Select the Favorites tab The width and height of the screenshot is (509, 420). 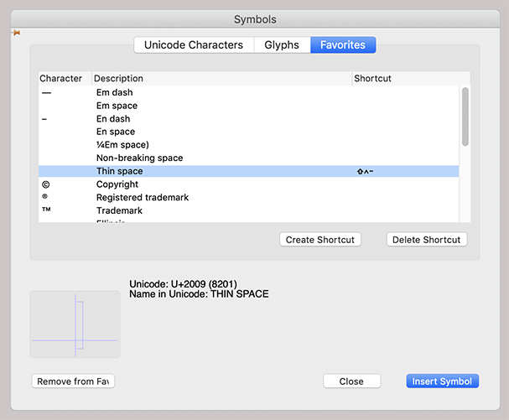click(343, 45)
